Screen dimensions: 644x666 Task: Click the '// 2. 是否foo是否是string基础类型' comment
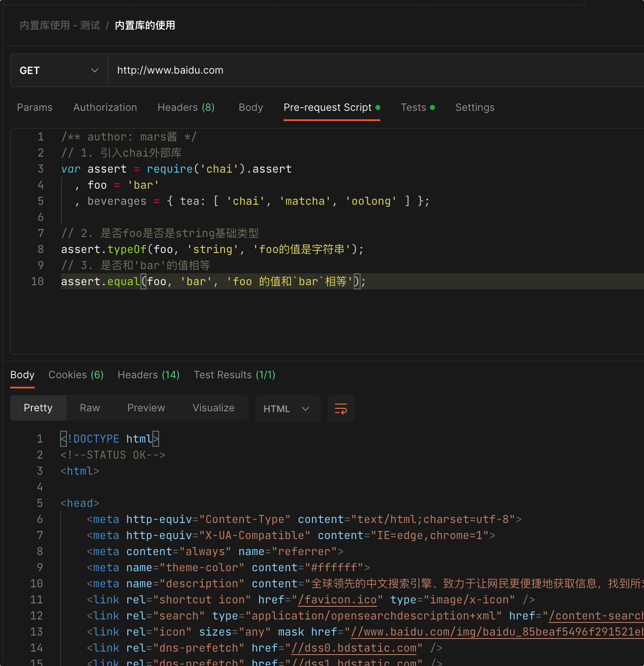(x=160, y=233)
